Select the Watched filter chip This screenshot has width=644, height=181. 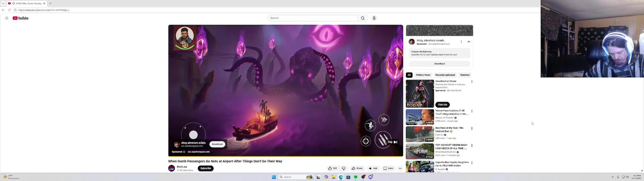[465, 75]
